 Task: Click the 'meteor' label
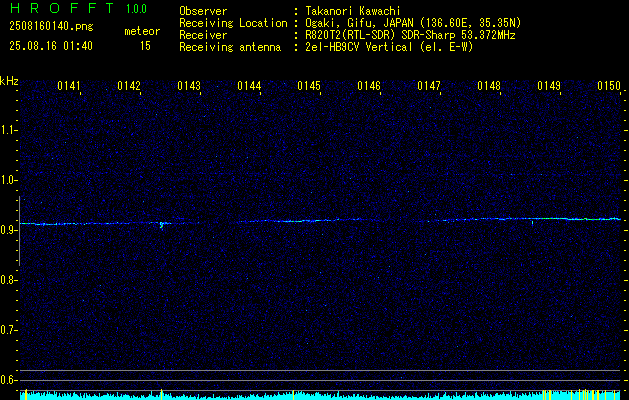point(142,31)
